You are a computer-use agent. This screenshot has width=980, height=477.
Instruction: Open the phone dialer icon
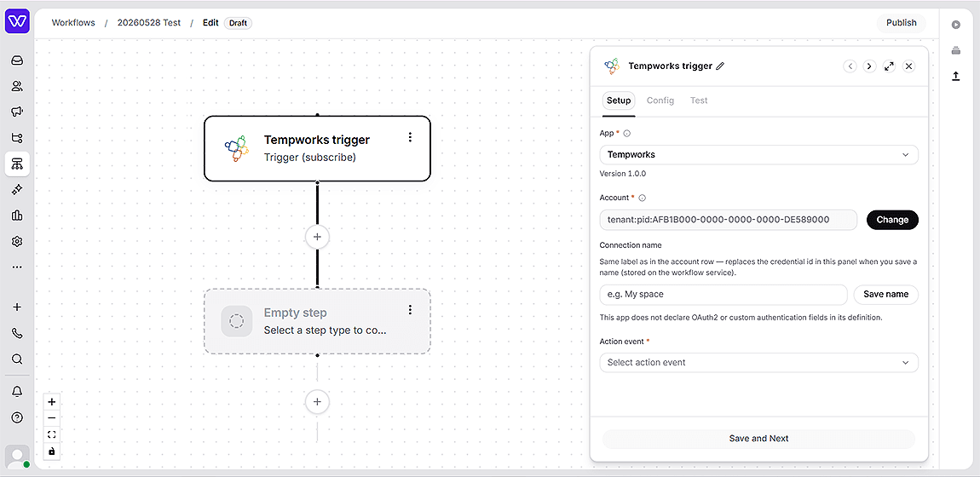(17, 333)
